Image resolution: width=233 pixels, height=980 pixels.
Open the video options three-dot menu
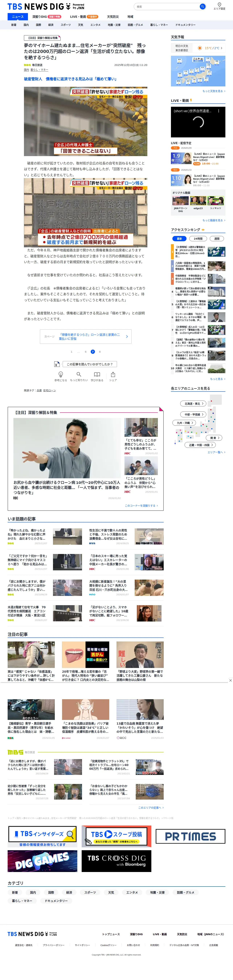(218, 111)
